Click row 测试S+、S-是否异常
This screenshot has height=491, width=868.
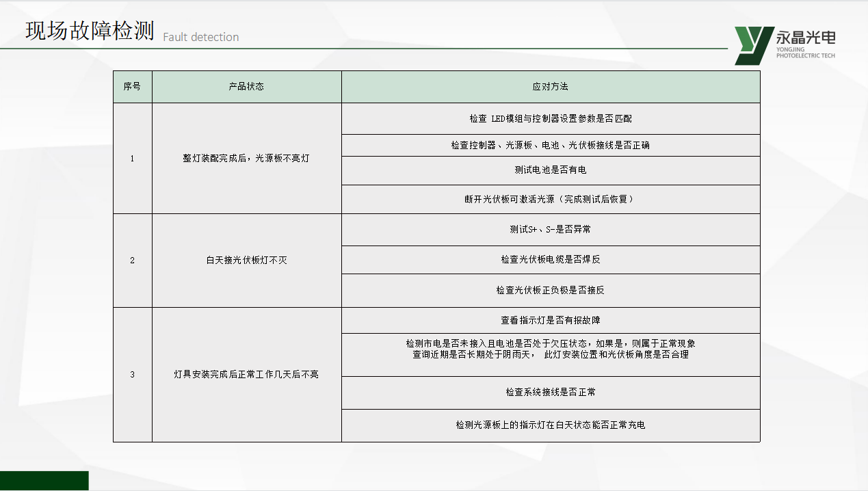click(551, 230)
